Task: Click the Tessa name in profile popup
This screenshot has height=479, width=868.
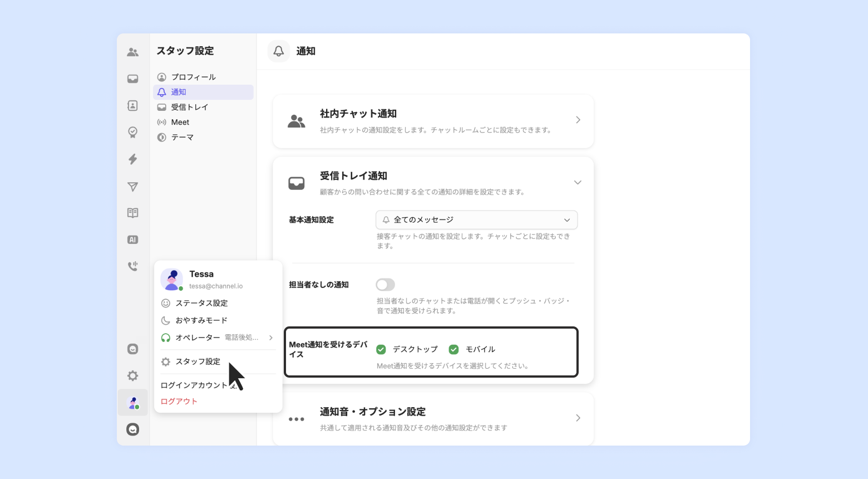Action: pos(201,274)
